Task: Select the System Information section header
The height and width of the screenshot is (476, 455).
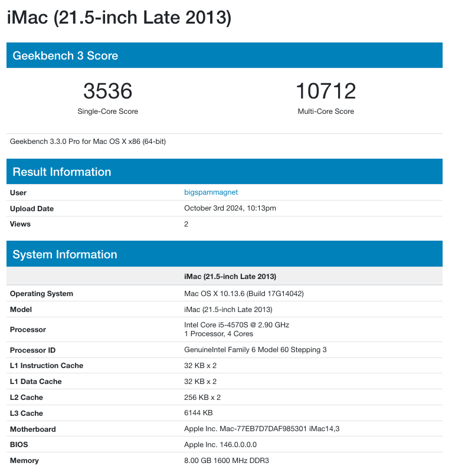Action: (224, 254)
